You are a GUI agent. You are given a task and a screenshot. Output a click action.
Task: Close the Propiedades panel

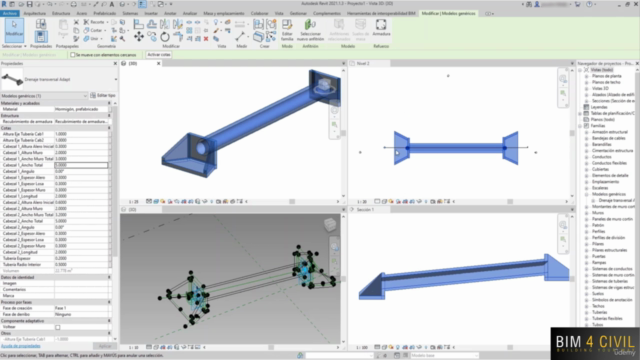115,64
